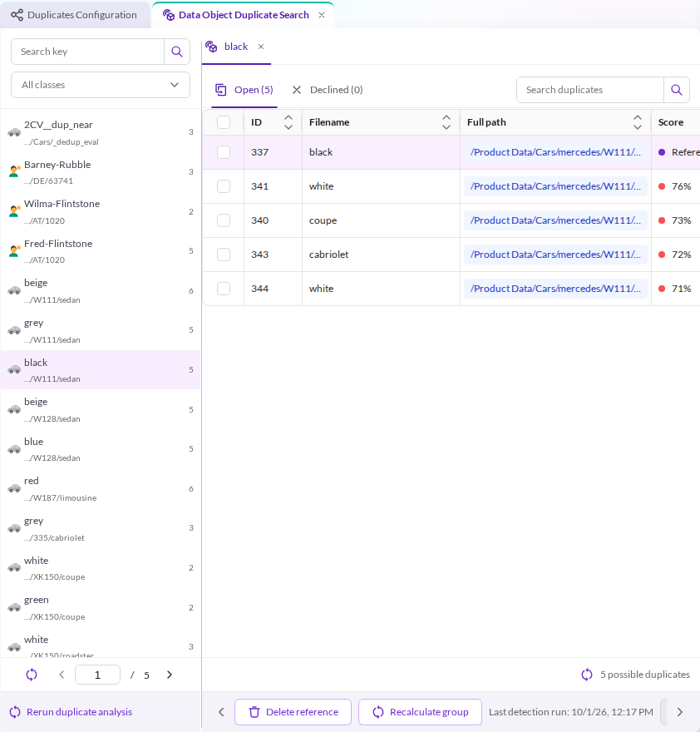
Task: Open the full path link for ID 343
Action: coord(555,255)
